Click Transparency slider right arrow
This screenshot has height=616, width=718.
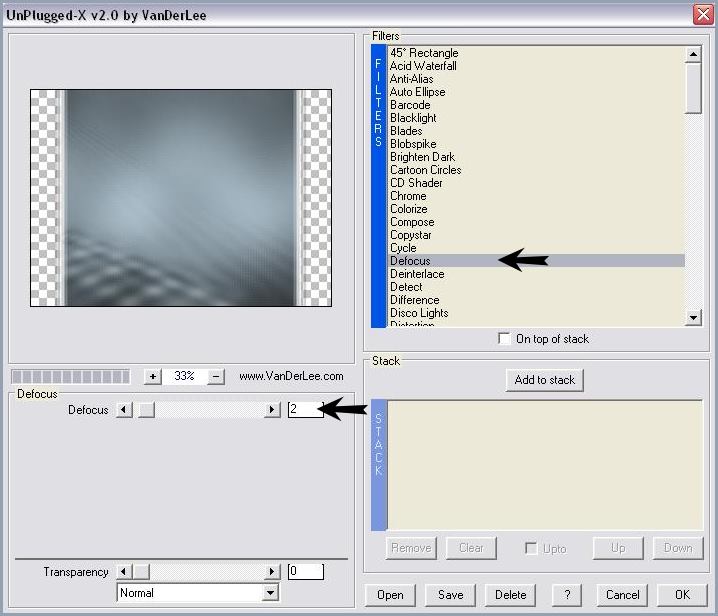click(x=272, y=572)
